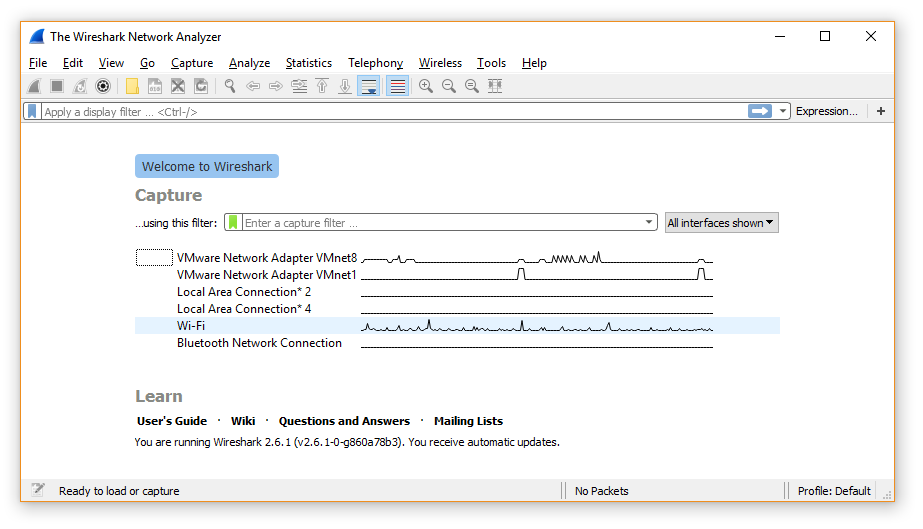Viewport: 923px width, 529px height.
Task: Click the add filter button plus icon
Action: tap(881, 112)
